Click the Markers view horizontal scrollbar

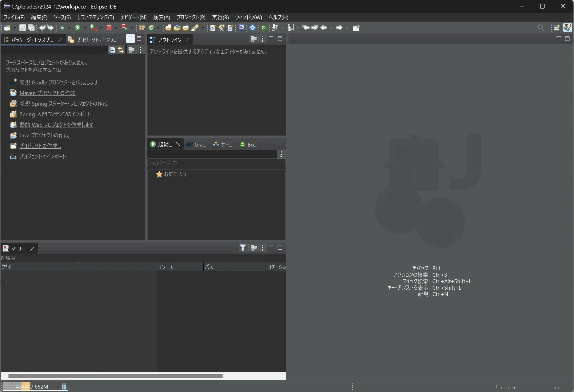(x=115, y=376)
